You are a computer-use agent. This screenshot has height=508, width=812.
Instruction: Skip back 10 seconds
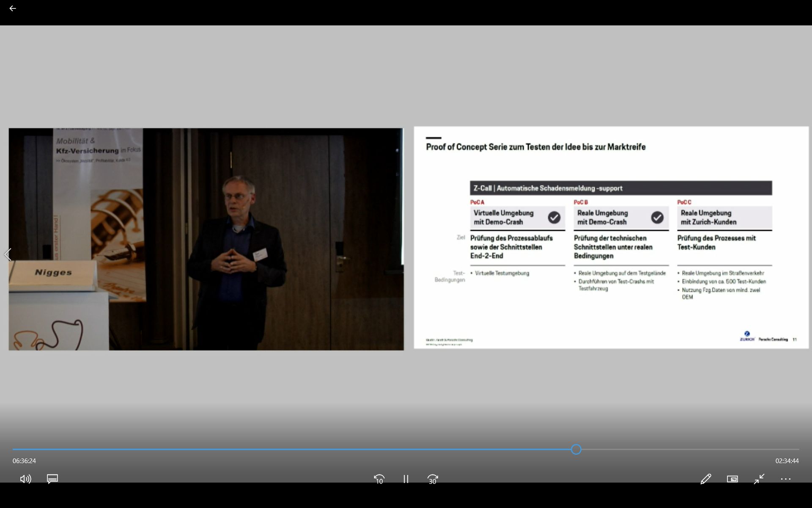coord(379,479)
